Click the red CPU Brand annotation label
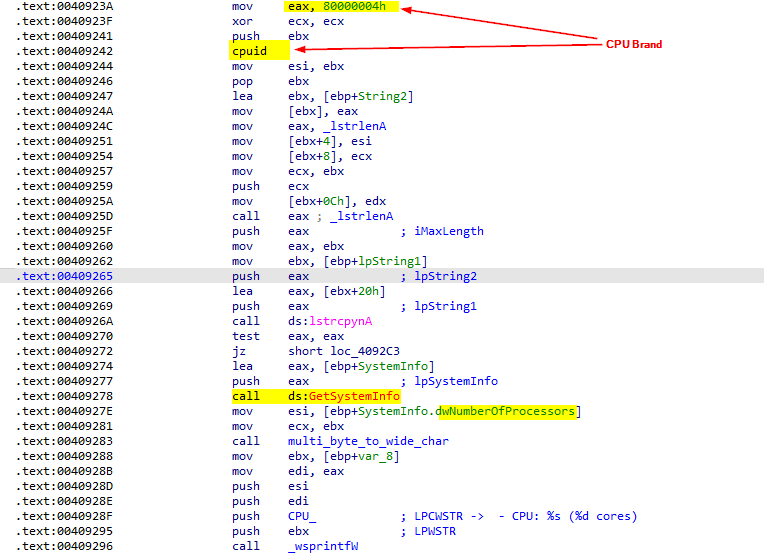 click(634, 44)
